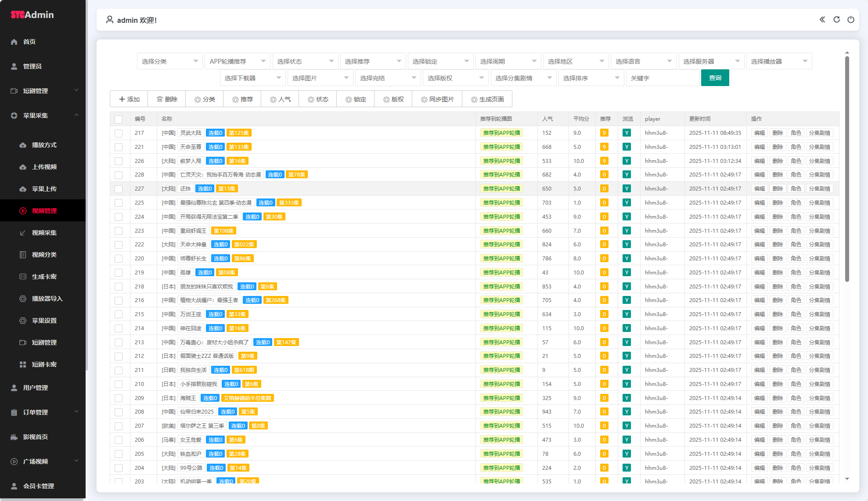Image resolution: width=868 pixels, height=501 pixels.
Task: Open the 选择分类 dropdown
Action: 169,61
